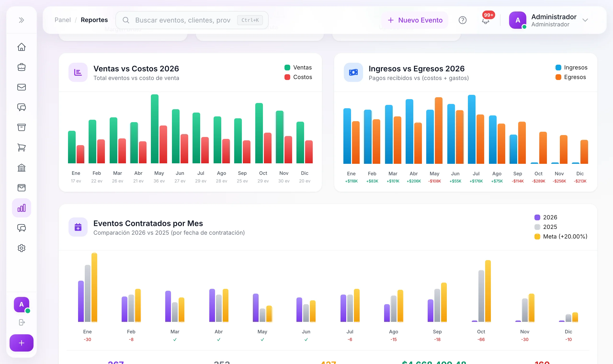The width and height of the screenshot is (613, 364).
Task: Click the purple plus button in sidebar
Action: tap(22, 343)
